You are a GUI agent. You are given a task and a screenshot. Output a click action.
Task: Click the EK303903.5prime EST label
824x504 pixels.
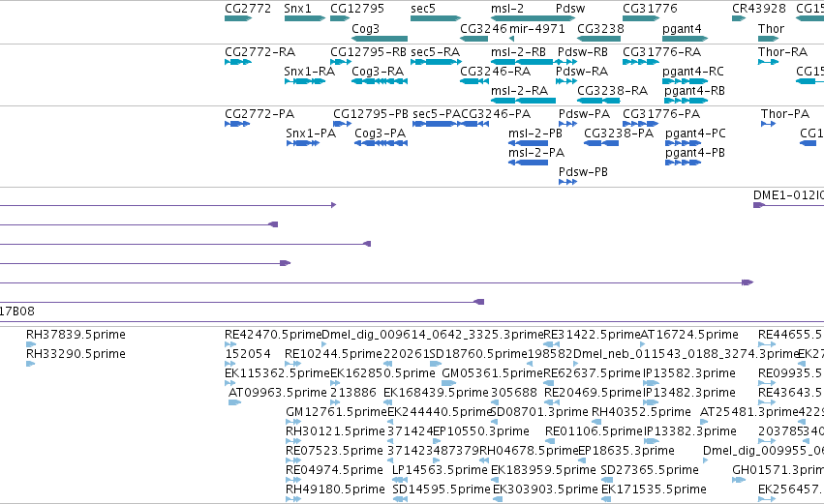click(545, 489)
